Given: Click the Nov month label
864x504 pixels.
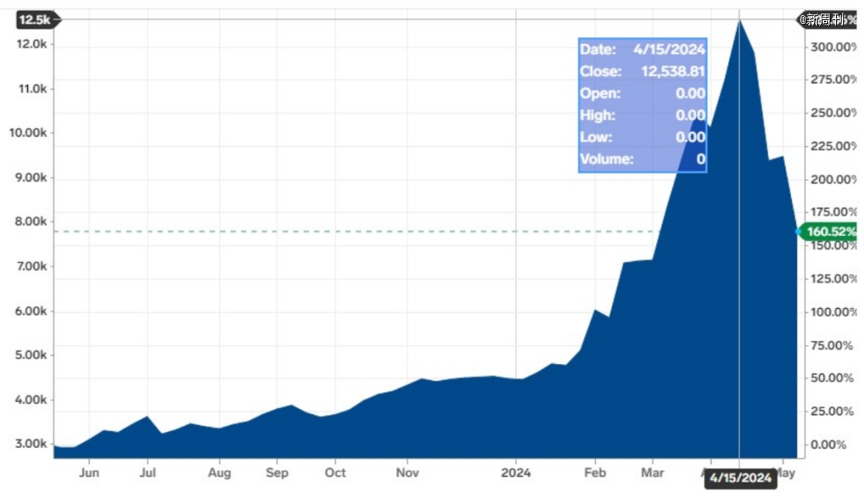Looking at the screenshot, I should pyautogui.click(x=407, y=473).
